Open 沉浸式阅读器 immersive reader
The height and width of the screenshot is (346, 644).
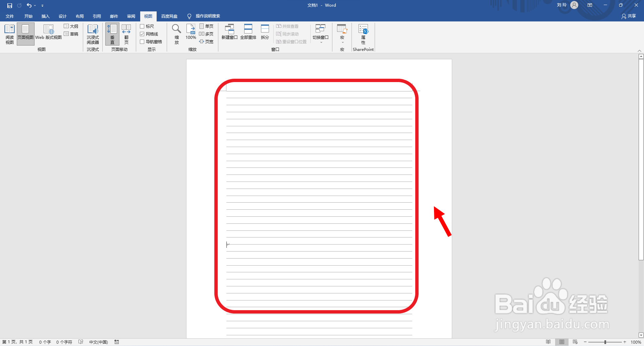point(93,34)
